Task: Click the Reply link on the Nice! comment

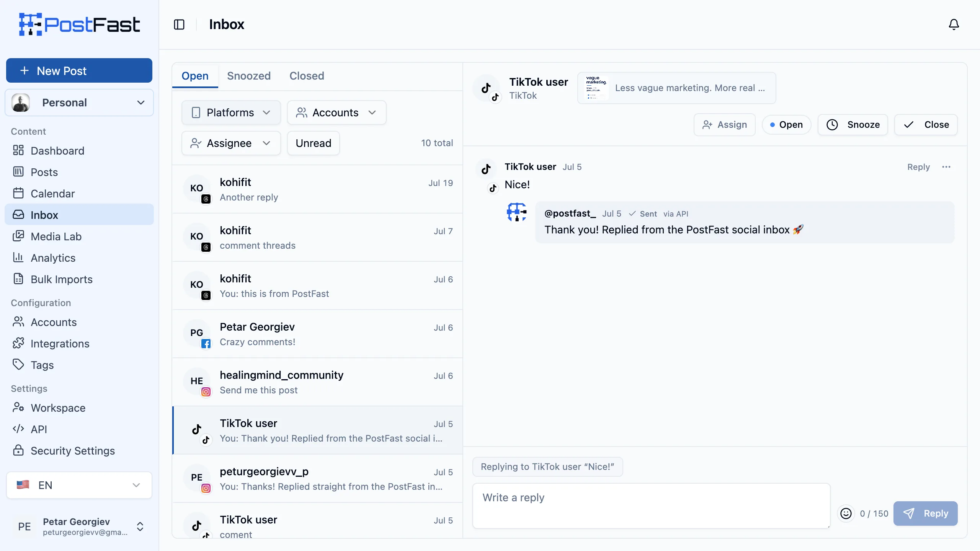Action: tap(918, 167)
